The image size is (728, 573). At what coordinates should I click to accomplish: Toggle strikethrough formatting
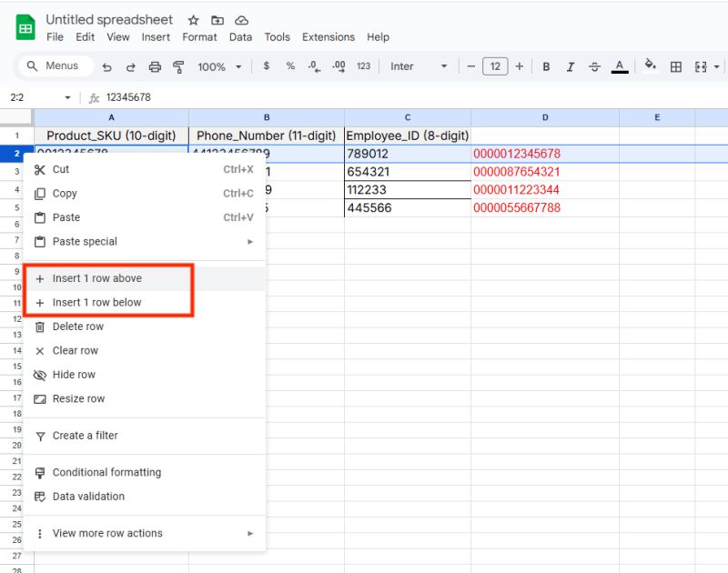(593, 66)
